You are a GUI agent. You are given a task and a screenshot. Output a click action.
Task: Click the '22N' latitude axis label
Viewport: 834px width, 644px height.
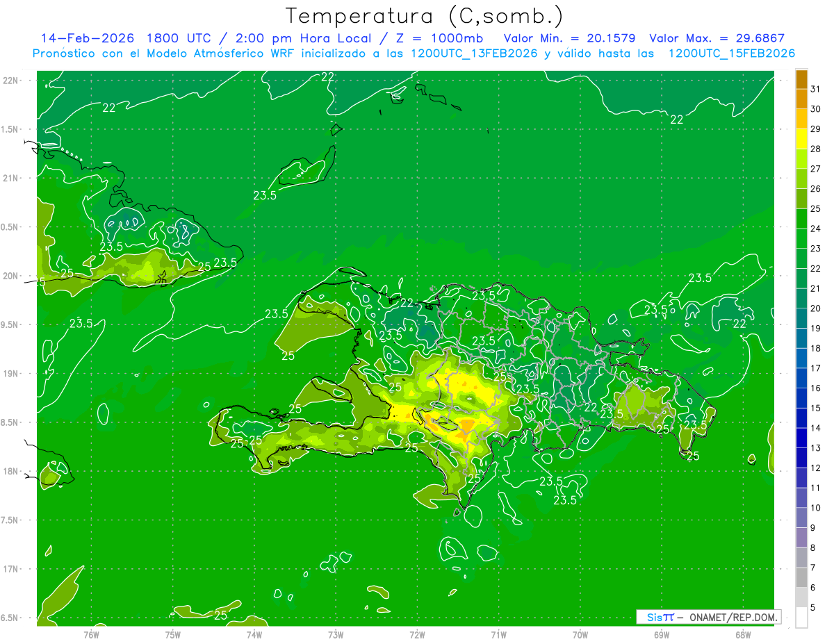pos(12,81)
